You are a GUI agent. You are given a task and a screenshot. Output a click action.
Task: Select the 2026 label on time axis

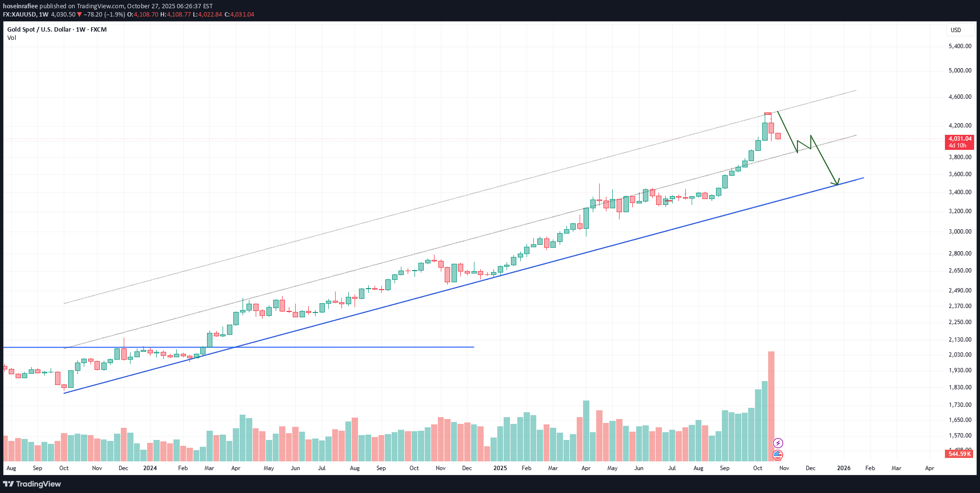[844, 468]
